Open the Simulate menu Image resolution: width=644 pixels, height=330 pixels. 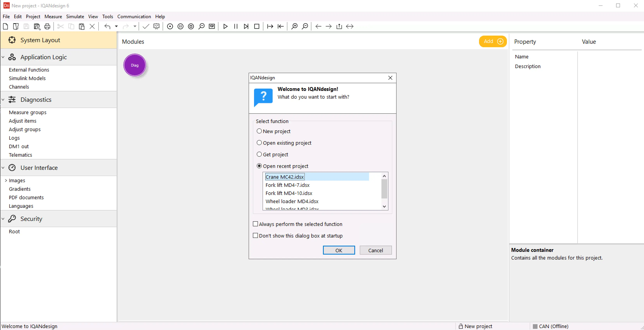click(x=75, y=16)
